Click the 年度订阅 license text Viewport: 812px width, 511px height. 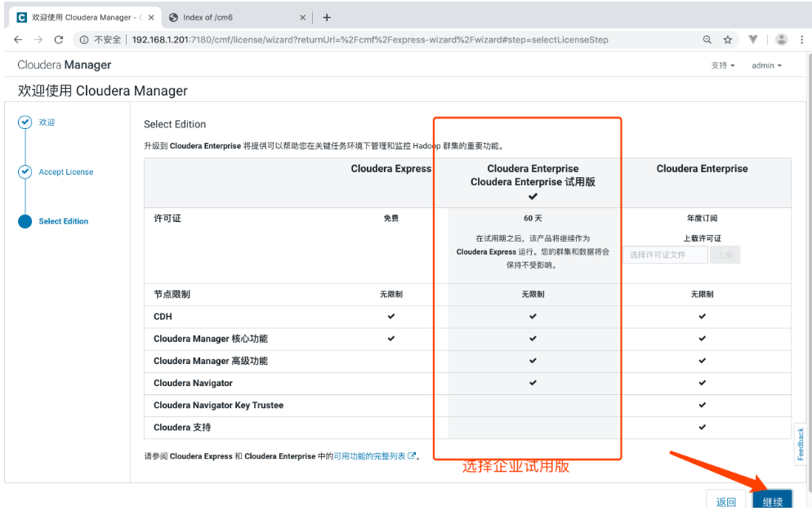click(703, 219)
